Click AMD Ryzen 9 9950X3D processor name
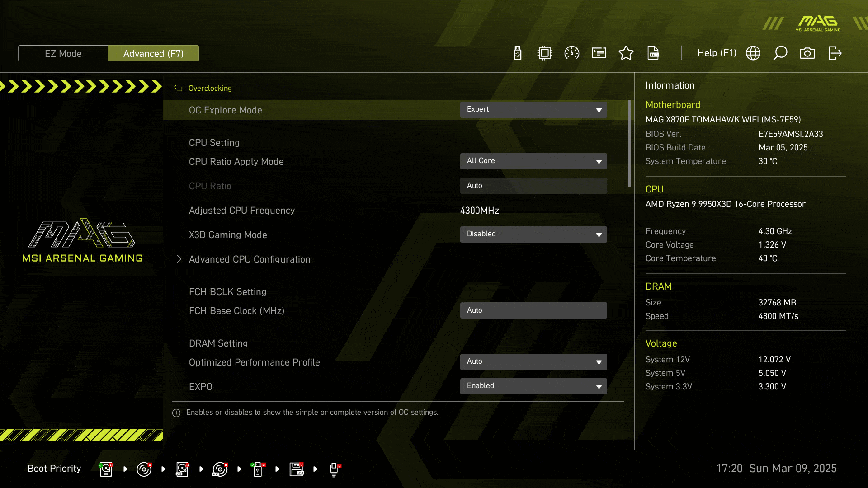868x488 pixels. click(x=726, y=204)
